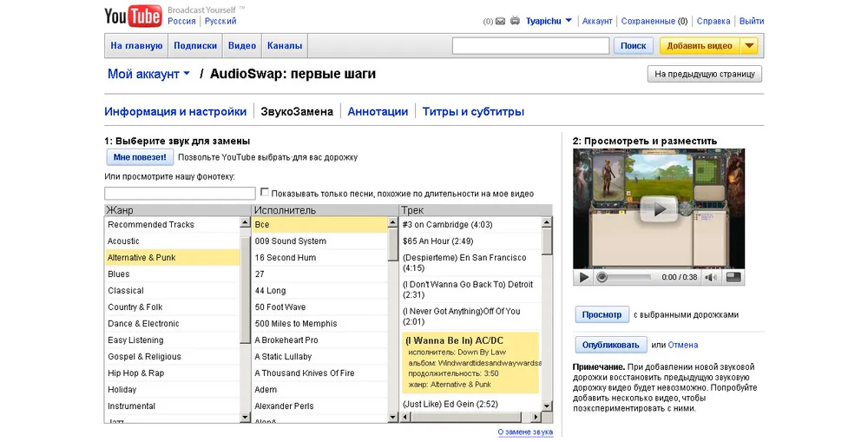Mute the video with the speaker icon
Image resolution: width=868 pixels, height=442 pixels.
coord(710,277)
